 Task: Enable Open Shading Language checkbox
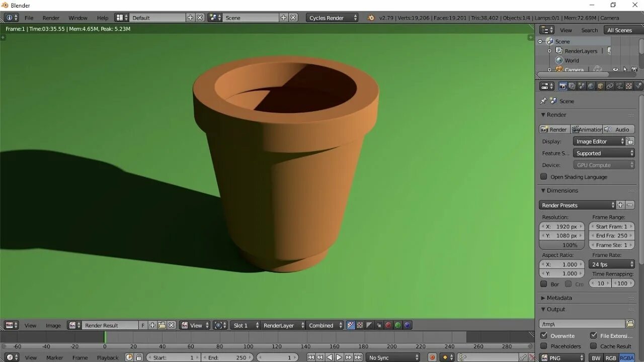pyautogui.click(x=544, y=177)
